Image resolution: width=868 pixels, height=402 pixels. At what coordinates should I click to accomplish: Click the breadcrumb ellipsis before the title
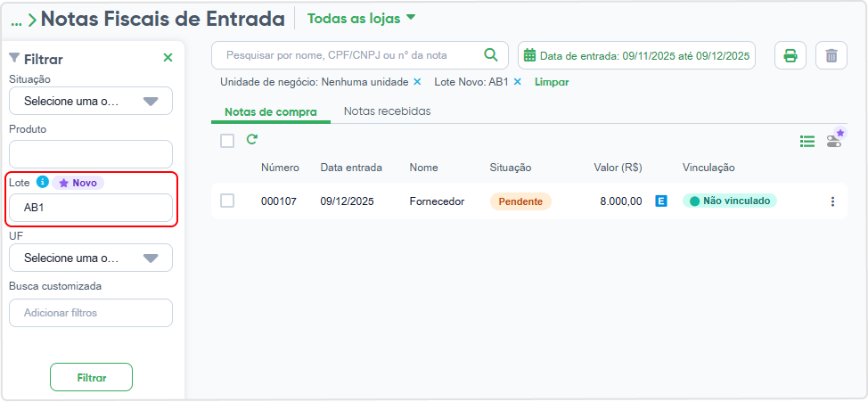pyautogui.click(x=17, y=23)
